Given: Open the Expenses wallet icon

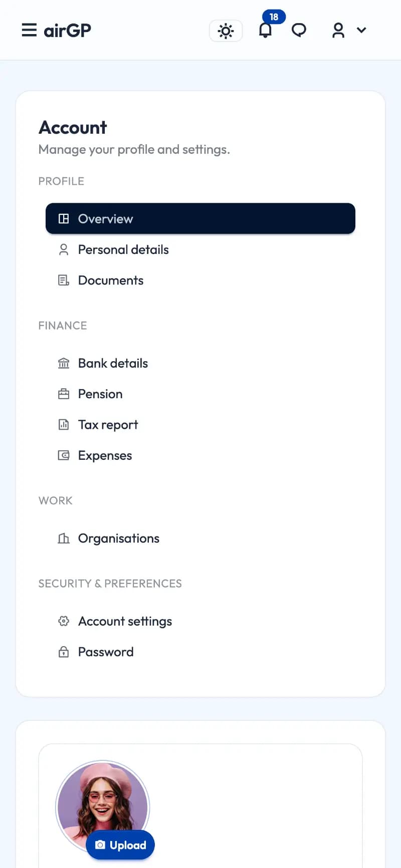Looking at the screenshot, I should 64,455.
